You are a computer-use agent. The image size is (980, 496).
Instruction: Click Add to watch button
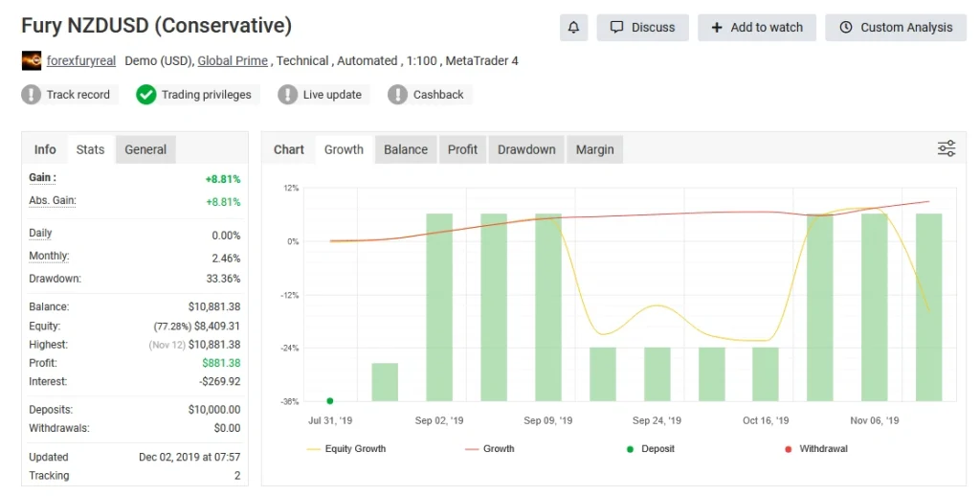click(x=757, y=28)
